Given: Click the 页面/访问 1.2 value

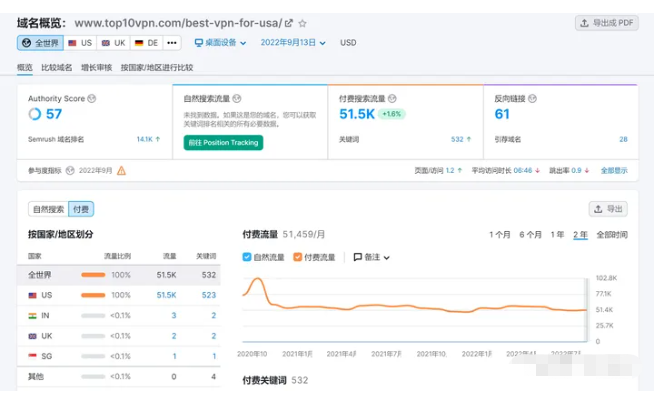Looking at the screenshot, I should point(450,171).
